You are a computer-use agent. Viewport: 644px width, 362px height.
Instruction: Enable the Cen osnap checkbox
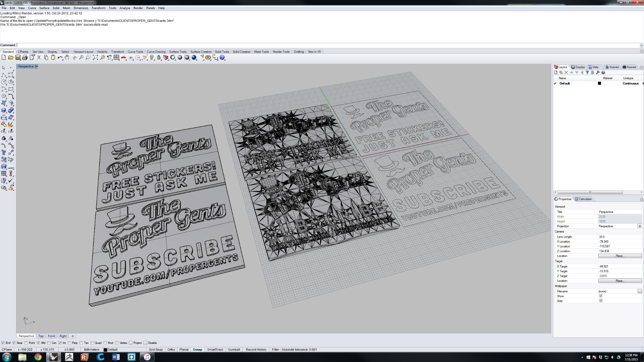click(x=49, y=343)
